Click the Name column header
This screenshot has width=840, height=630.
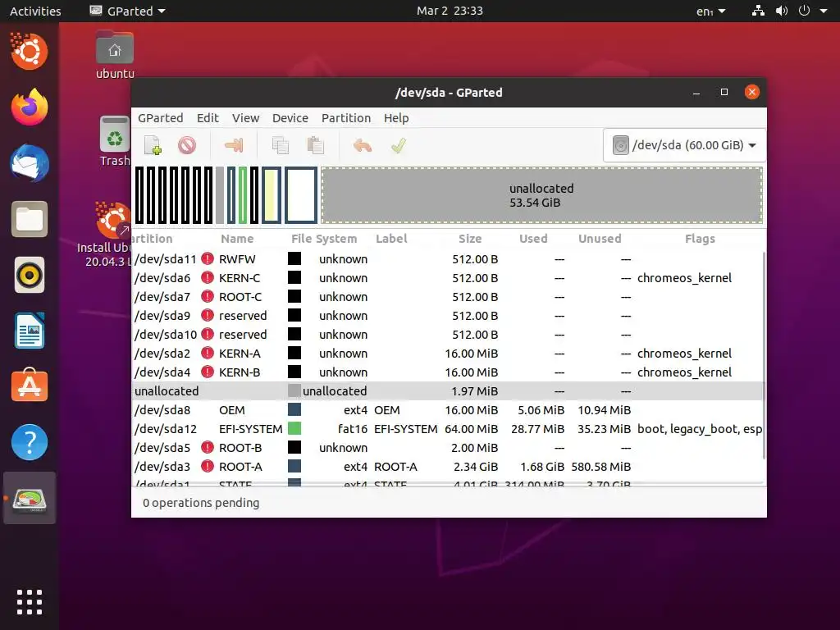(x=237, y=239)
